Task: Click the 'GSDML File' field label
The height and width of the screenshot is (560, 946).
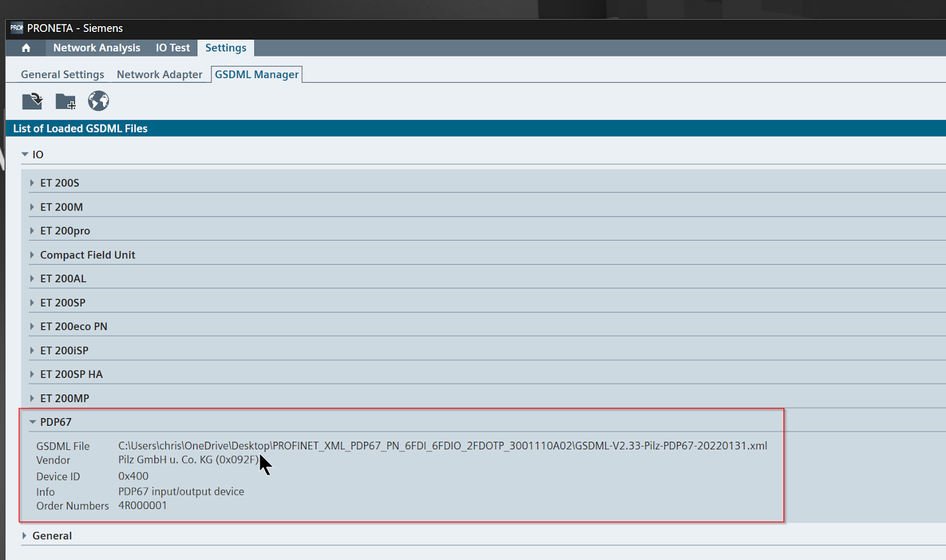Action: (63, 446)
